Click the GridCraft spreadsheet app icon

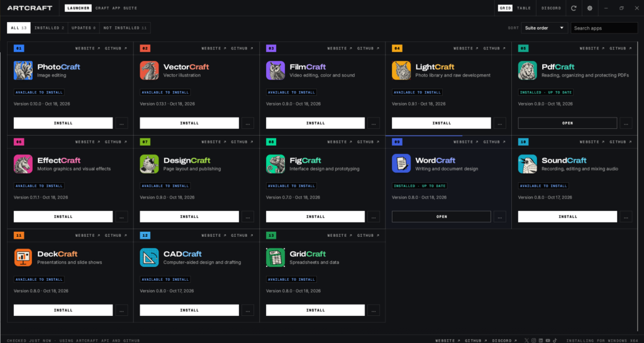click(x=275, y=258)
